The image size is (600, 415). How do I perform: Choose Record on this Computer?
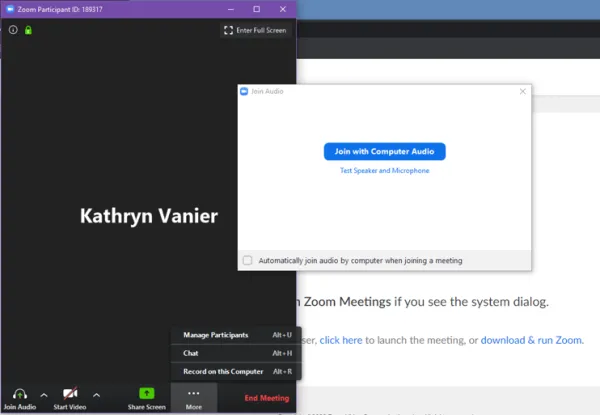coord(236,371)
